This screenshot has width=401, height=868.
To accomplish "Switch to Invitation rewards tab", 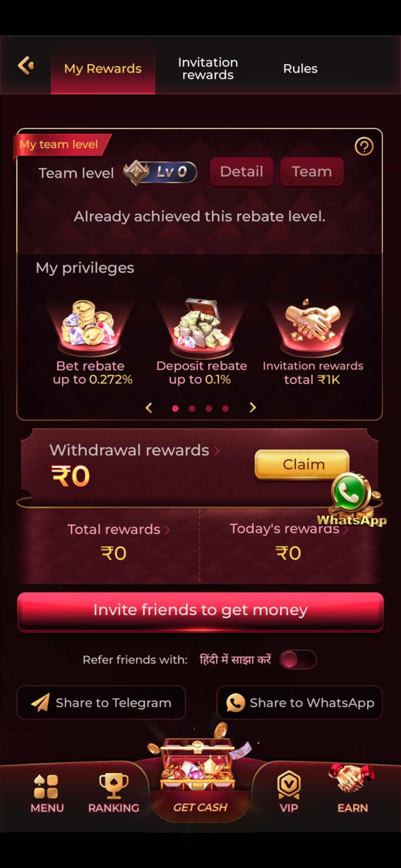I will click(208, 68).
